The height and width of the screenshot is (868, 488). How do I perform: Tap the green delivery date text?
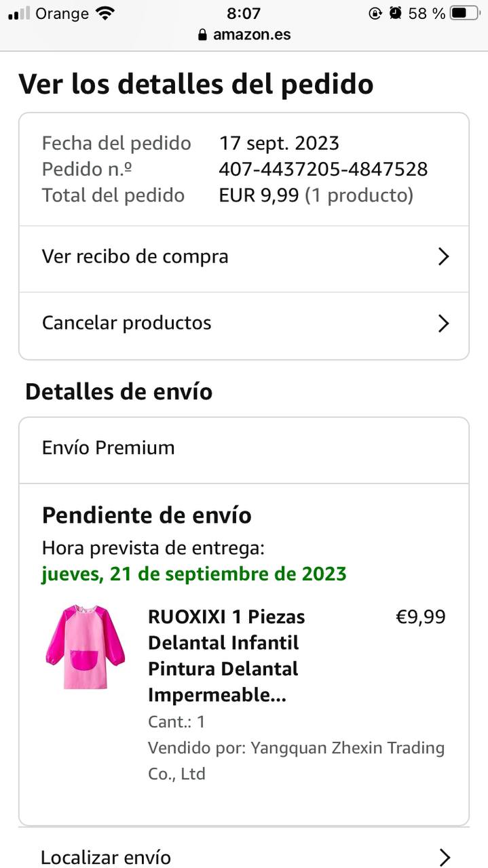tap(194, 574)
